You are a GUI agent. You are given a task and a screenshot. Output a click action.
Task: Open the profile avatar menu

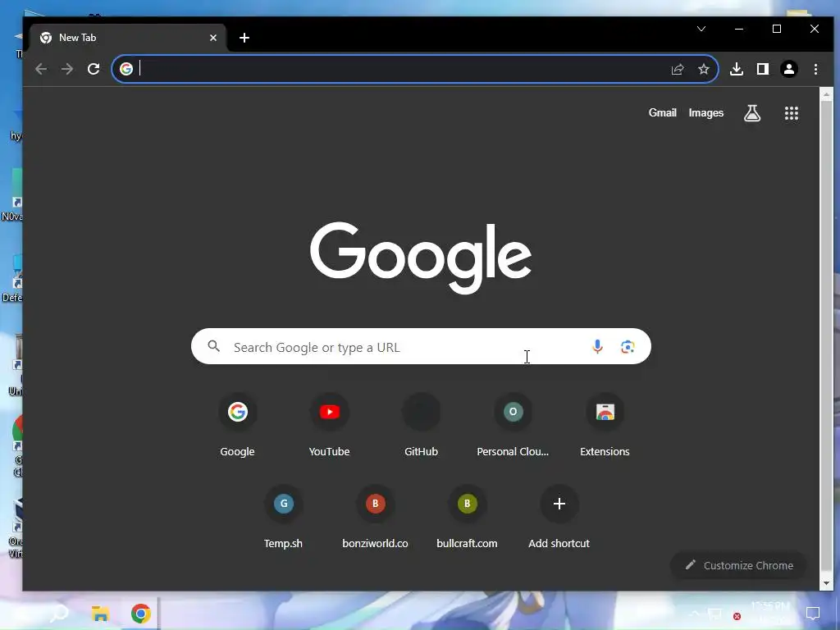click(x=789, y=69)
